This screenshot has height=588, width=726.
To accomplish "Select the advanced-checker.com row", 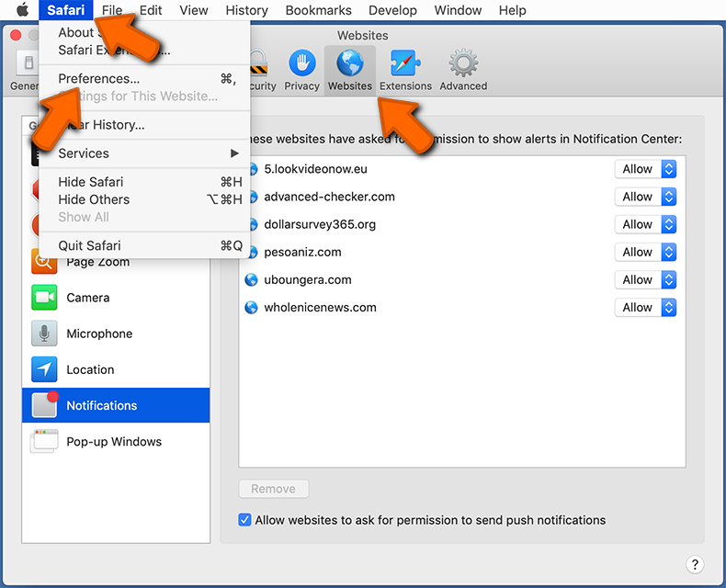I will [x=462, y=197].
